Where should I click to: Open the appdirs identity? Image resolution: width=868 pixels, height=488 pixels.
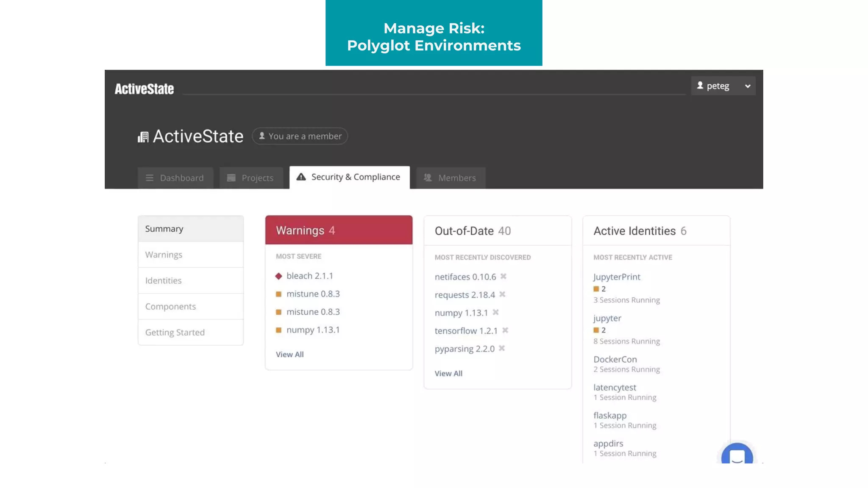click(x=608, y=444)
